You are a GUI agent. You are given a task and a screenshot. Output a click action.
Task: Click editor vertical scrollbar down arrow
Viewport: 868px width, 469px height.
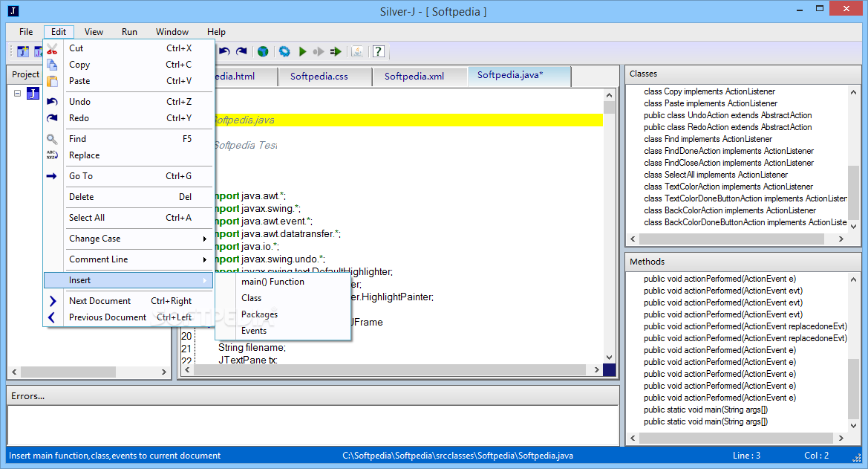click(609, 358)
